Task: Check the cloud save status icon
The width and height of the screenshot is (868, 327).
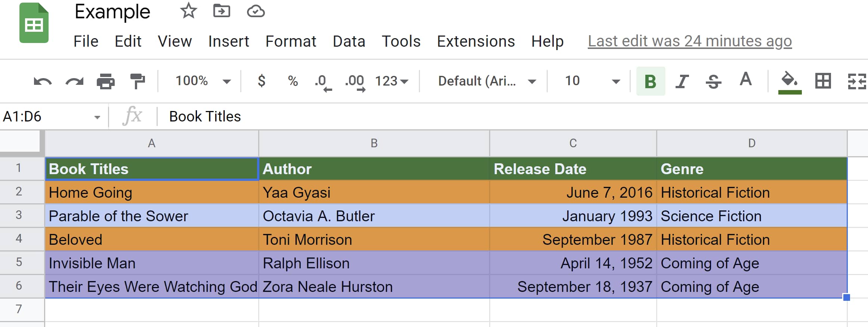Action: point(256,11)
